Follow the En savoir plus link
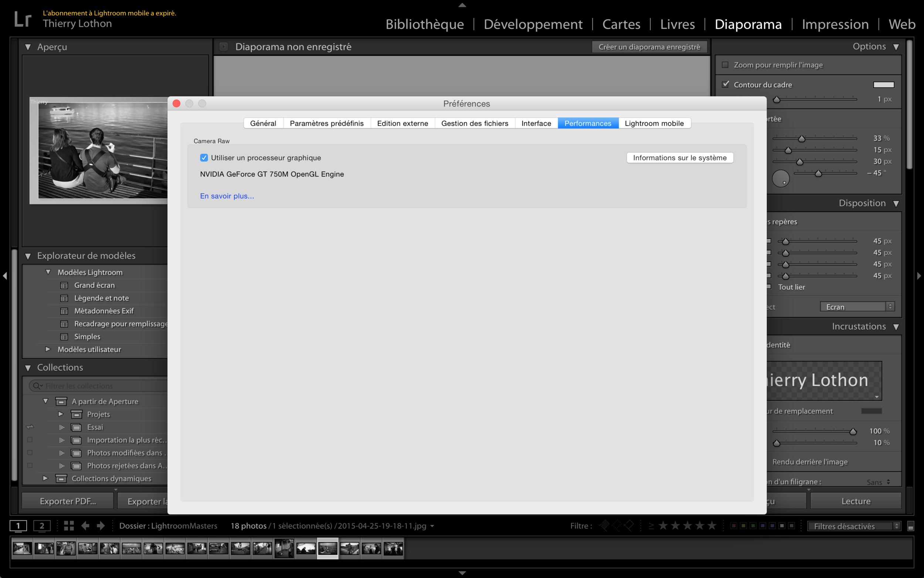 pos(227,196)
